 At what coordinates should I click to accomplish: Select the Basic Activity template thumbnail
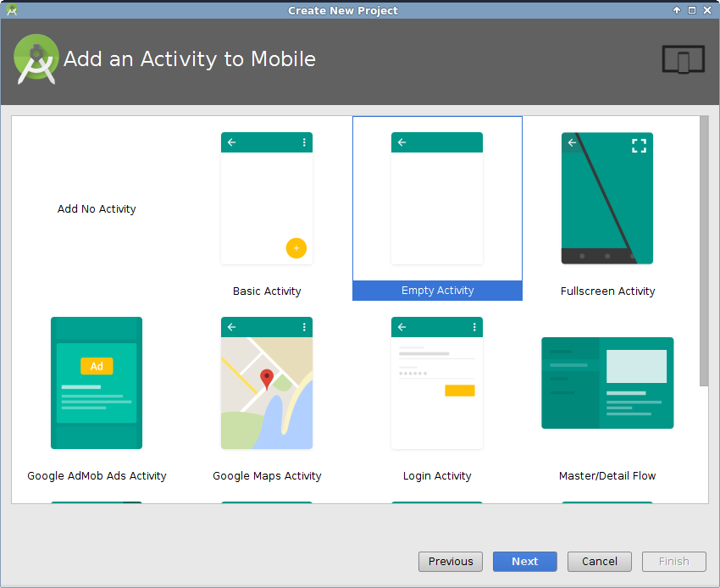(267, 198)
